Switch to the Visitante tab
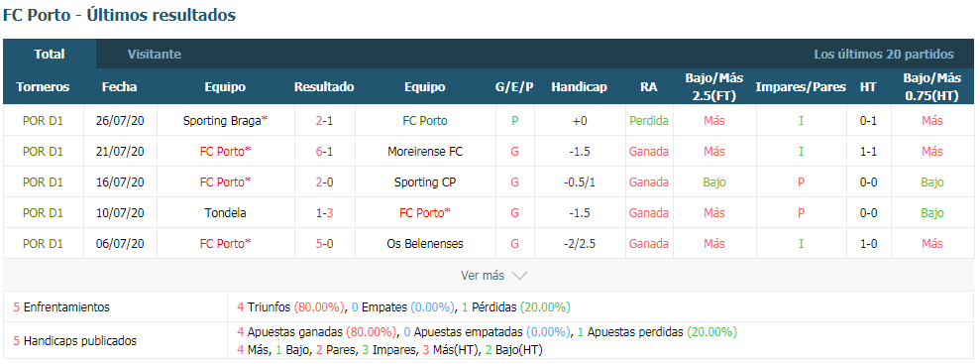The width and height of the screenshot is (980, 364). coord(155,55)
